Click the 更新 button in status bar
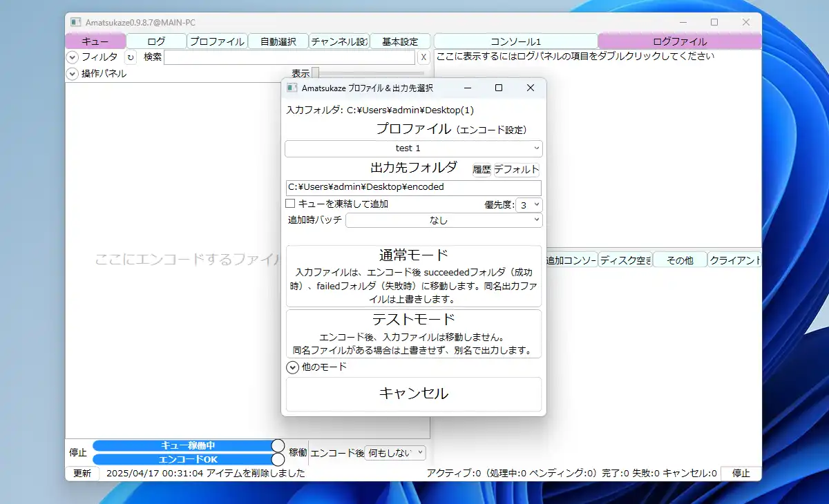The width and height of the screenshot is (829, 504). [82, 474]
